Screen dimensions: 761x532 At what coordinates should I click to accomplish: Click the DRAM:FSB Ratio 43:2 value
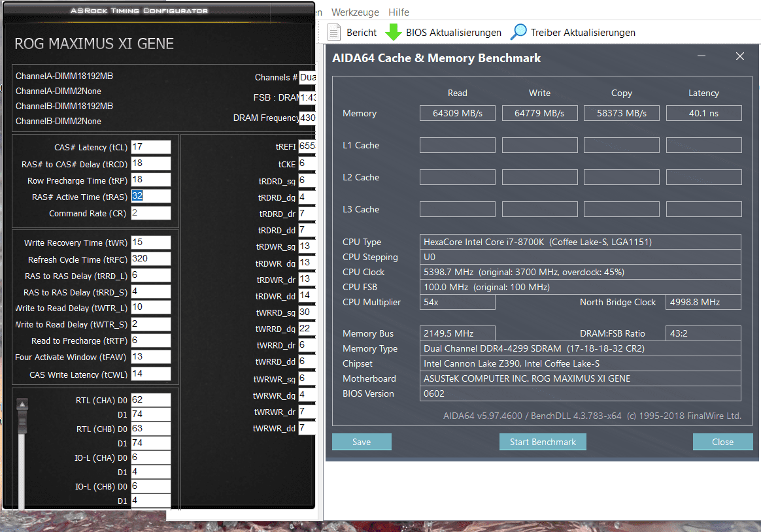point(703,333)
